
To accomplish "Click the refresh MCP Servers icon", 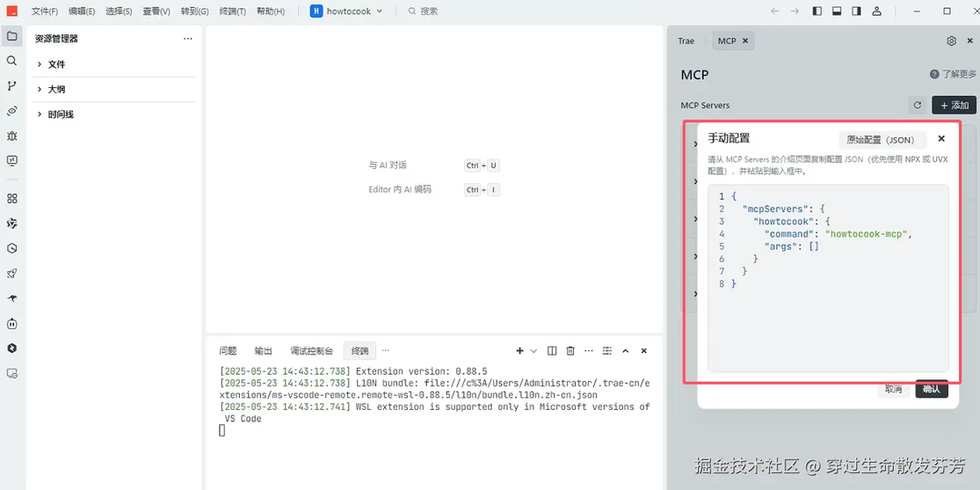I will [918, 106].
